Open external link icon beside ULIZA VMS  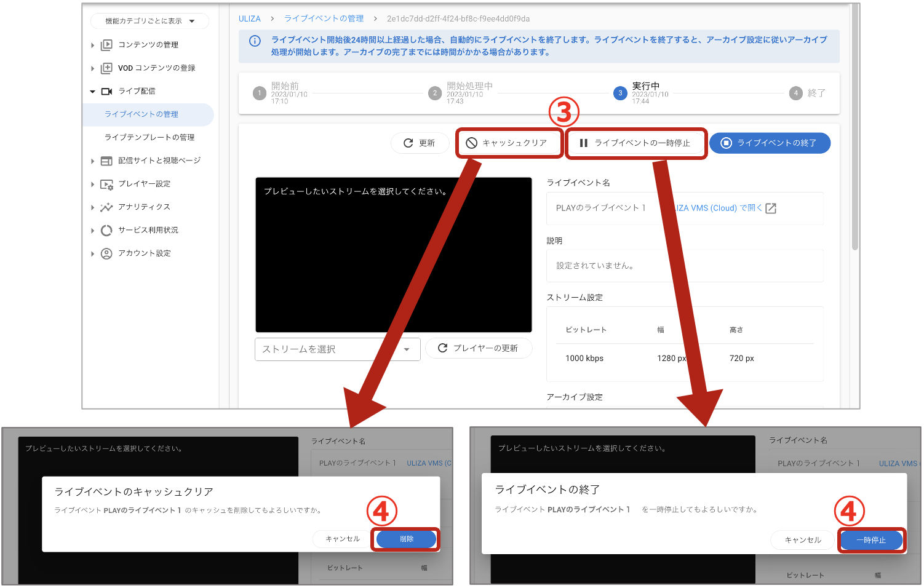tap(771, 209)
